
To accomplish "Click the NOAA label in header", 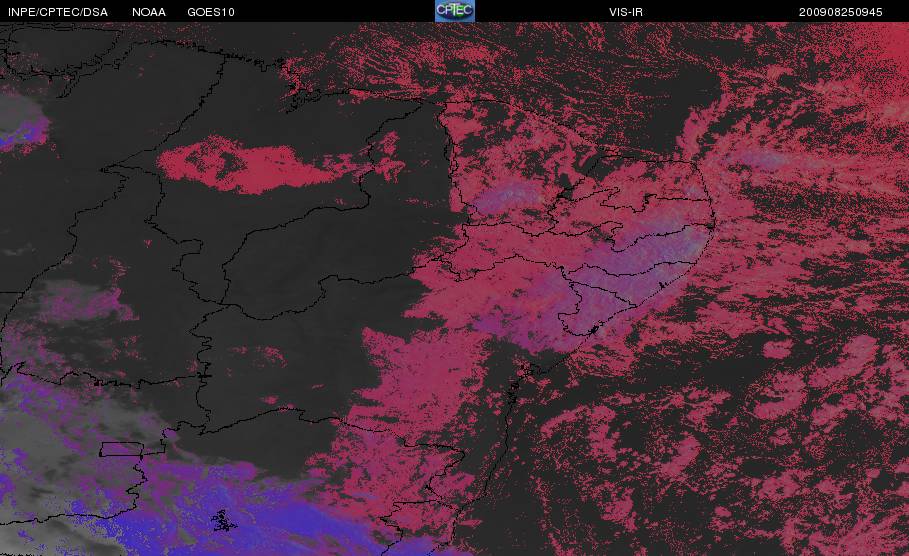I will pyautogui.click(x=149, y=12).
